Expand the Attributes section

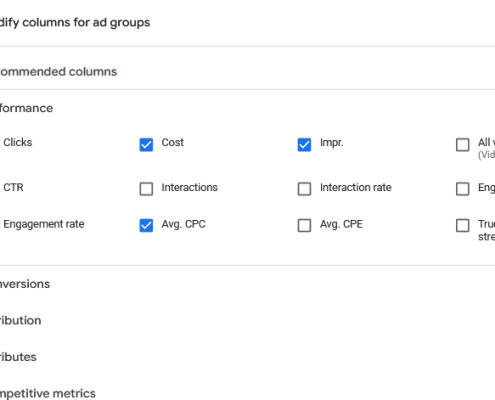click(18, 357)
